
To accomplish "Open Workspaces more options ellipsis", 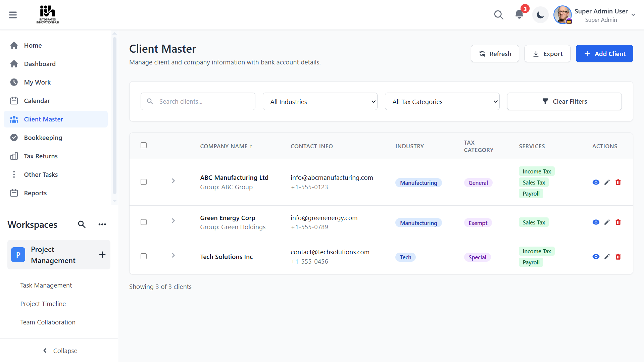I will point(102,224).
